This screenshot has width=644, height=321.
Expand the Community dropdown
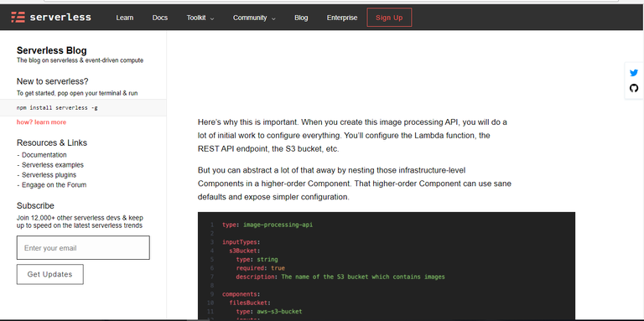tap(254, 18)
